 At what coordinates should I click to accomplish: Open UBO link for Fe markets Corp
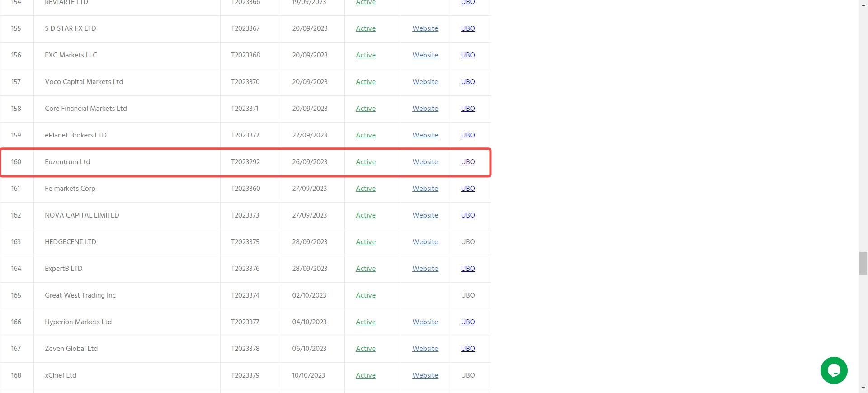coord(468,189)
